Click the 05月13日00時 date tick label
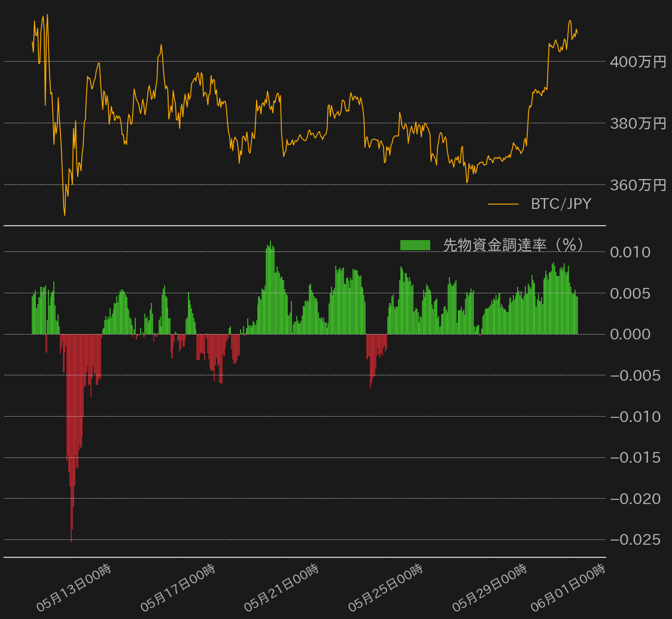Image resolution: width=672 pixels, height=619 pixels. pos(74,588)
